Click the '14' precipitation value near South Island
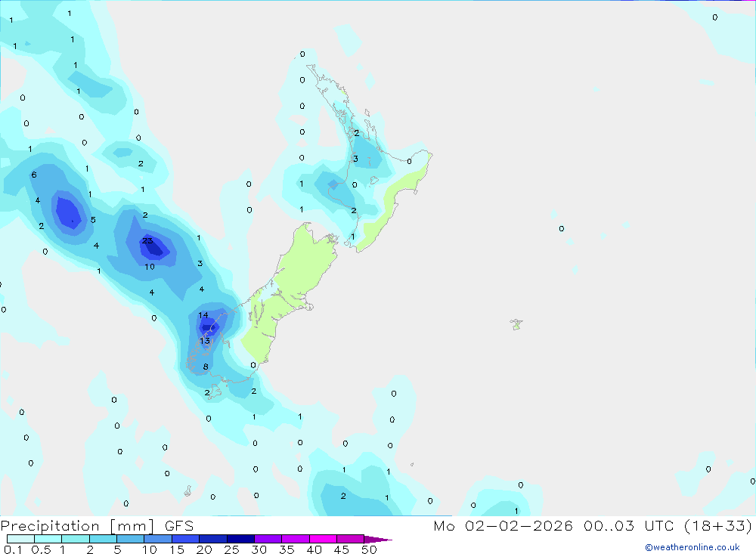Image resolution: width=756 pixels, height=554 pixels. (203, 315)
